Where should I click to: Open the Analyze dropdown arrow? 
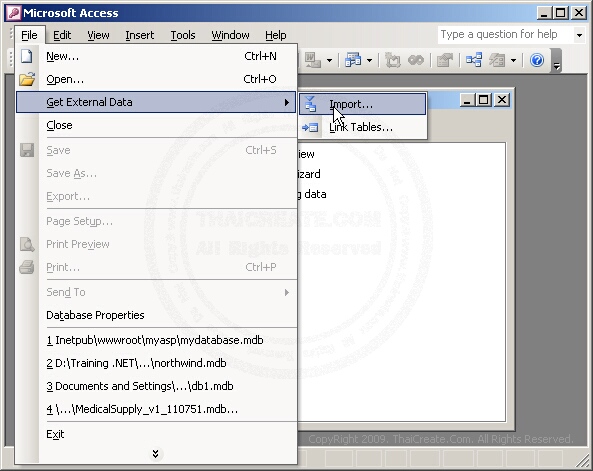(x=369, y=60)
